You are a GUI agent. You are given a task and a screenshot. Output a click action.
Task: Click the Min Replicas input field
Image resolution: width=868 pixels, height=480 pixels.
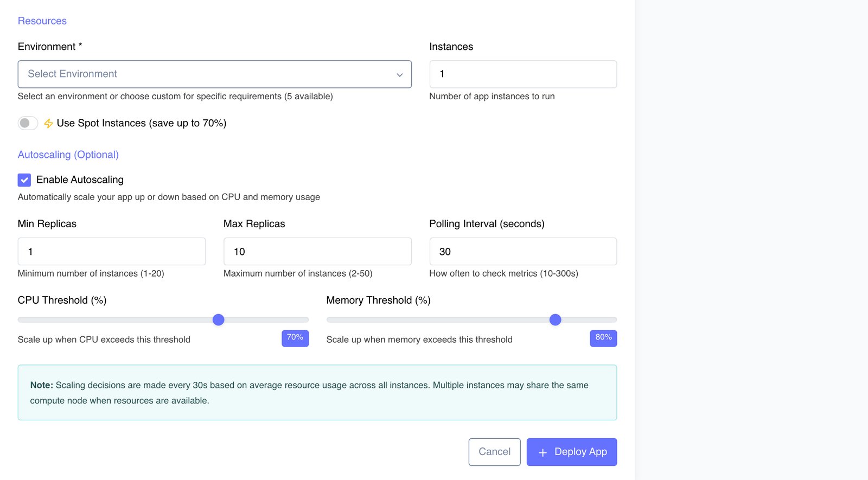click(x=112, y=252)
